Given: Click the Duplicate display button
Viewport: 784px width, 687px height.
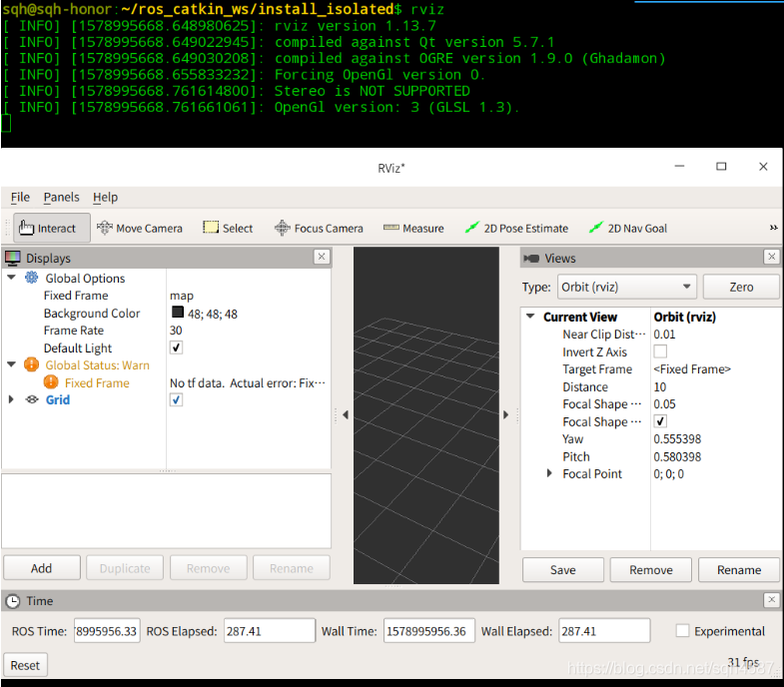Looking at the screenshot, I should 125,568.
